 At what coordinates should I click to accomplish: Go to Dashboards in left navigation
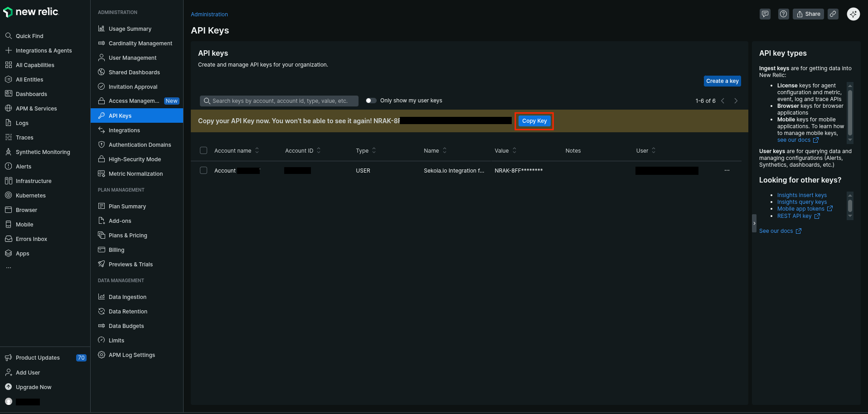[x=31, y=94]
